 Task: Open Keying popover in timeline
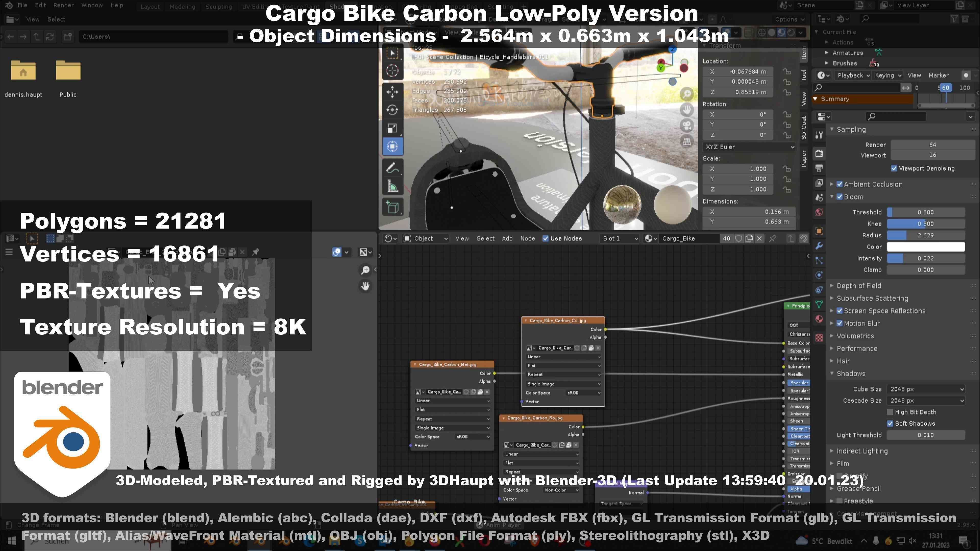click(x=888, y=75)
